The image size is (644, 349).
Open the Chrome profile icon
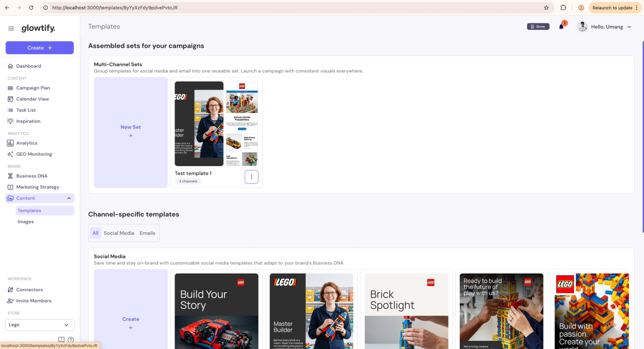(x=581, y=8)
